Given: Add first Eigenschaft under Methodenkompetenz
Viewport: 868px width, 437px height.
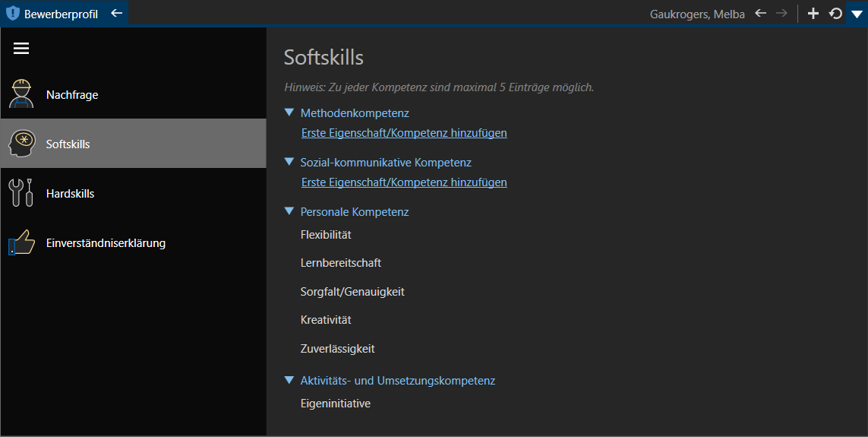Looking at the screenshot, I should coord(404,133).
